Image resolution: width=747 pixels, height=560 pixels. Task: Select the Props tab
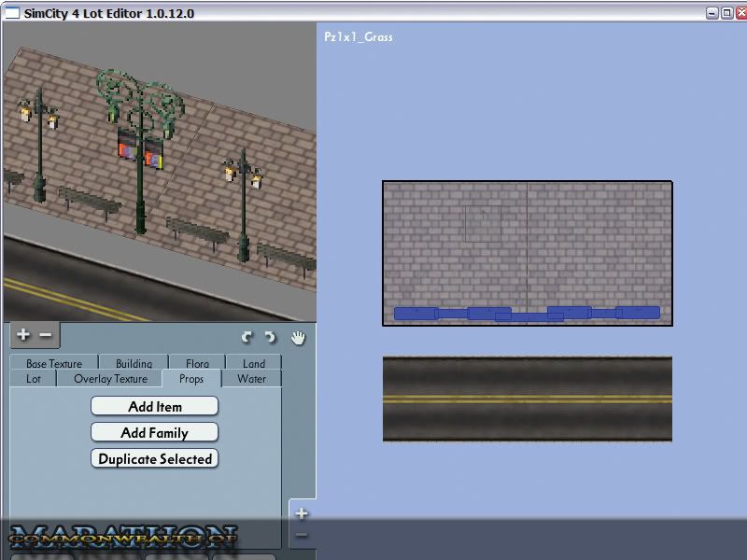pos(191,379)
